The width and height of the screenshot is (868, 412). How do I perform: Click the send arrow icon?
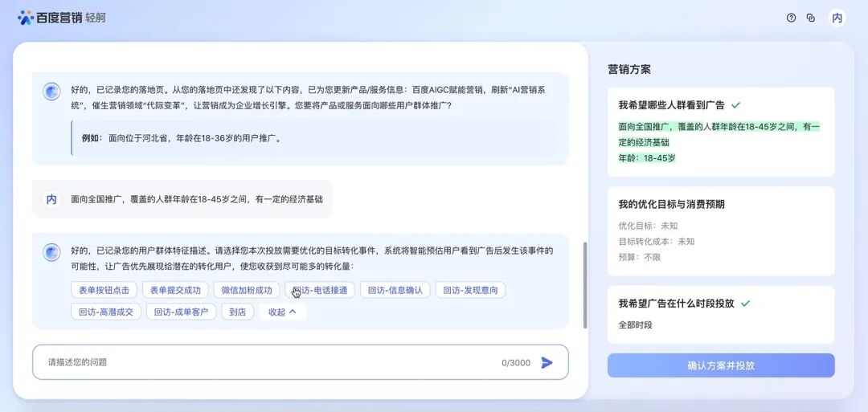pyautogui.click(x=547, y=362)
